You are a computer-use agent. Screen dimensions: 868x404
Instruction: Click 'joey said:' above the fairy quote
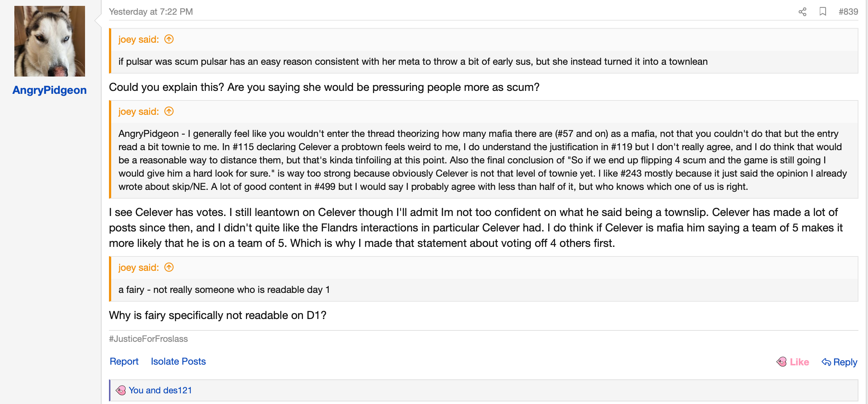[x=138, y=267]
